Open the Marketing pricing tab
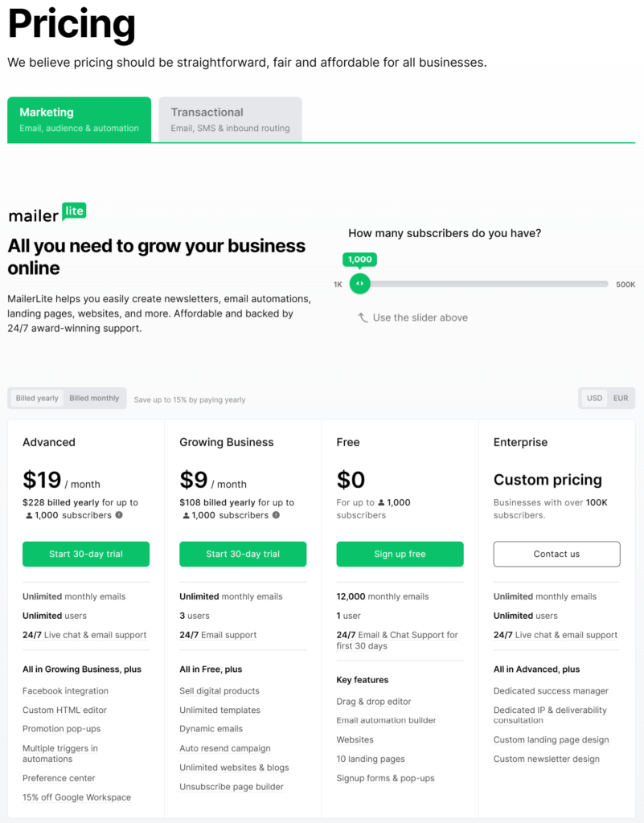 pos(79,120)
